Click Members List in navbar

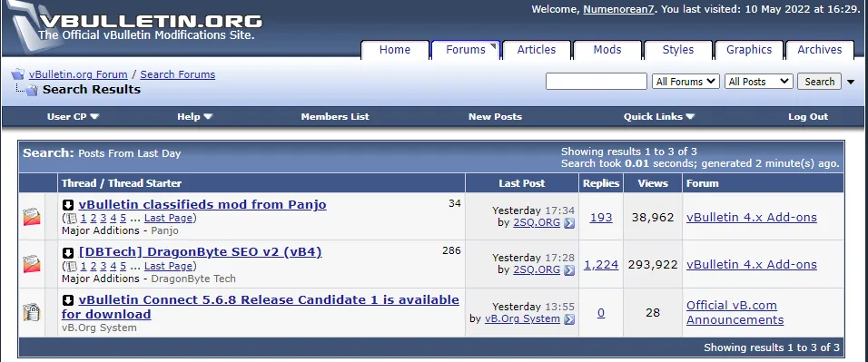click(335, 116)
